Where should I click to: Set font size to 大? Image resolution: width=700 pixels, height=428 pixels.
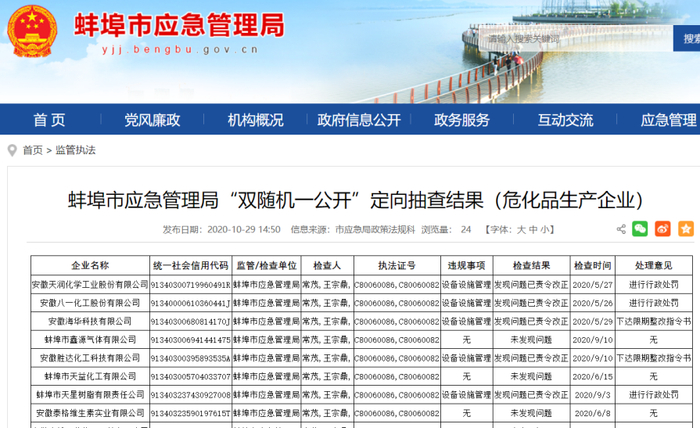click(x=521, y=230)
